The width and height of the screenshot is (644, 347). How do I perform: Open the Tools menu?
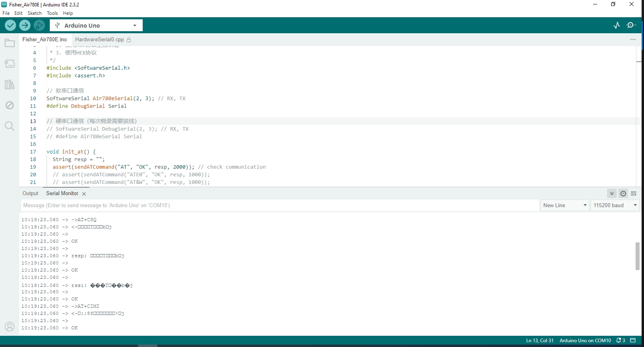point(52,13)
